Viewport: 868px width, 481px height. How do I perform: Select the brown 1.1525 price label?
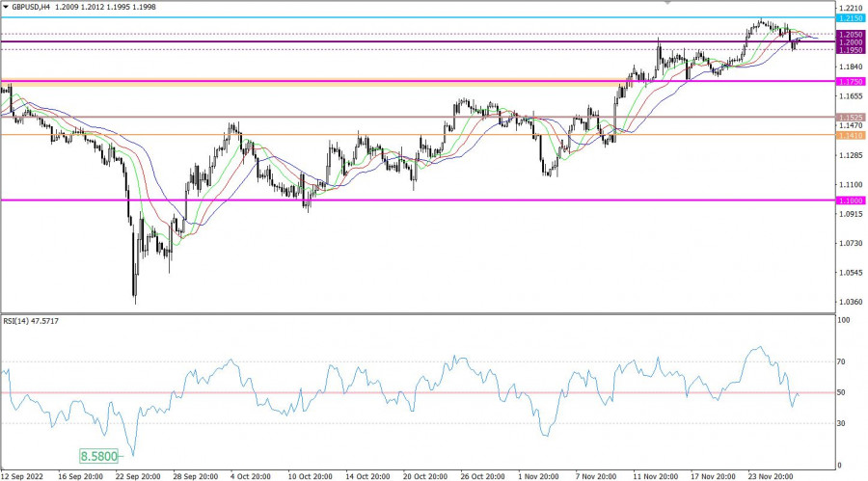850,118
